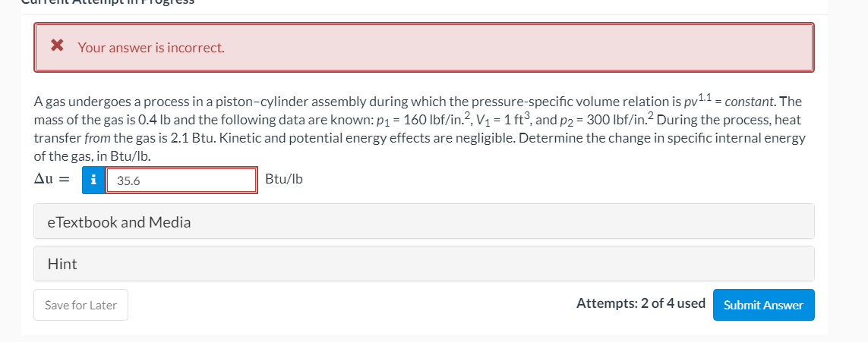Click the 'Attempts: 2 of 4 used' text

click(640, 303)
